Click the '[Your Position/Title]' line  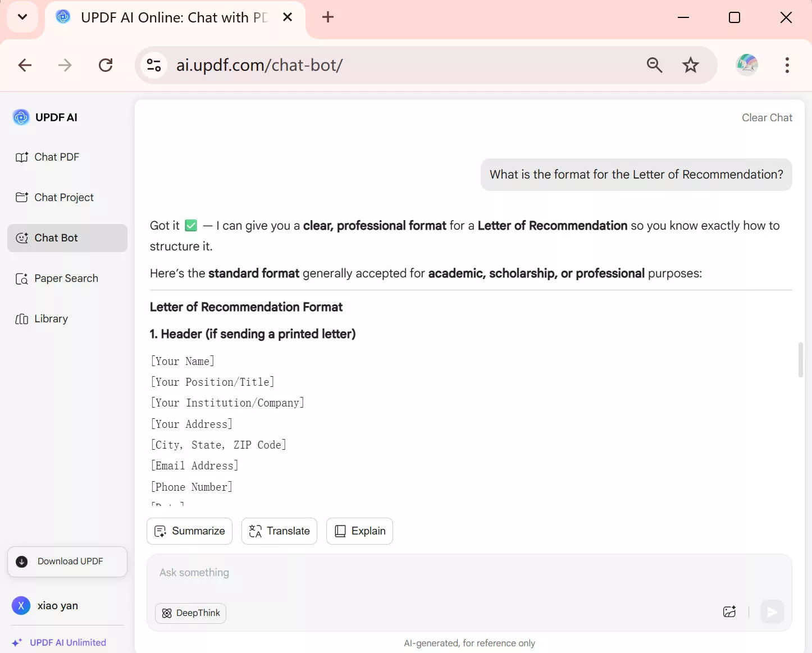pyautogui.click(x=212, y=382)
